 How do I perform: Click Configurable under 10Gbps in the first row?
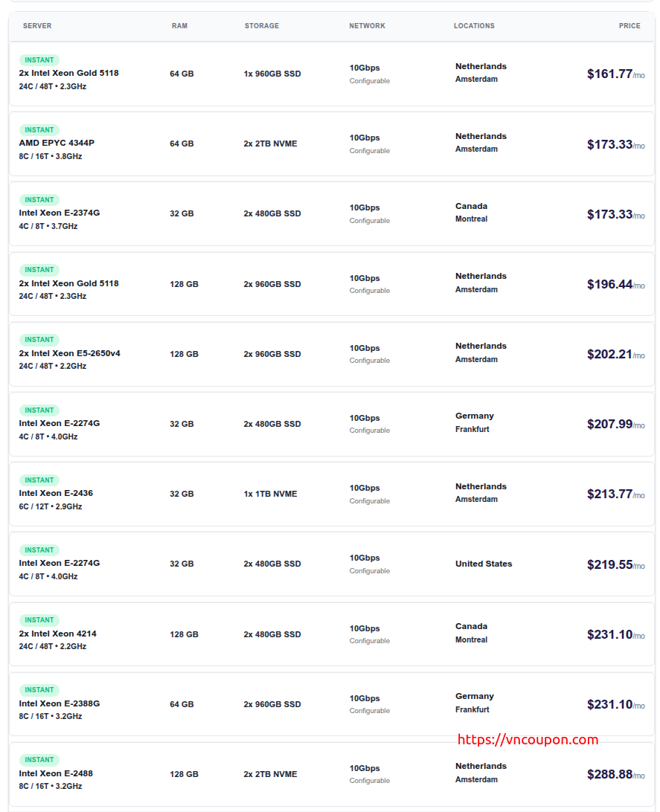(370, 81)
